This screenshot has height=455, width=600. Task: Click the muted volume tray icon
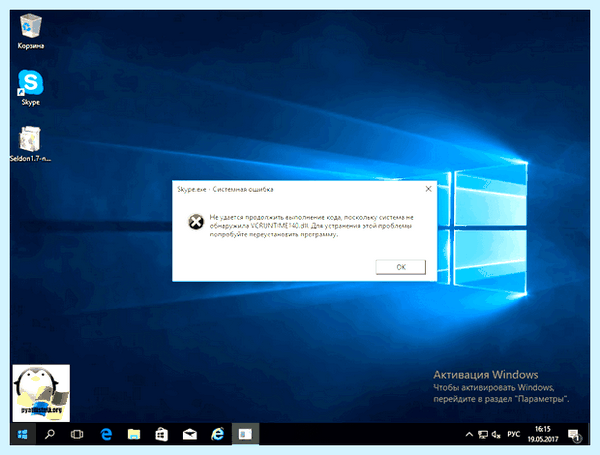point(496,434)
